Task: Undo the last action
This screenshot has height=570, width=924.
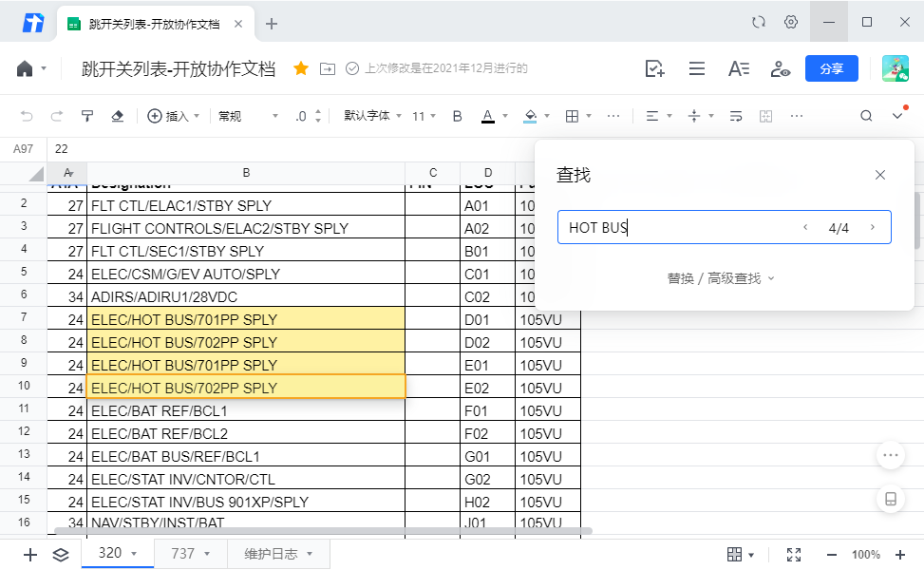Action: coord(27,116)
